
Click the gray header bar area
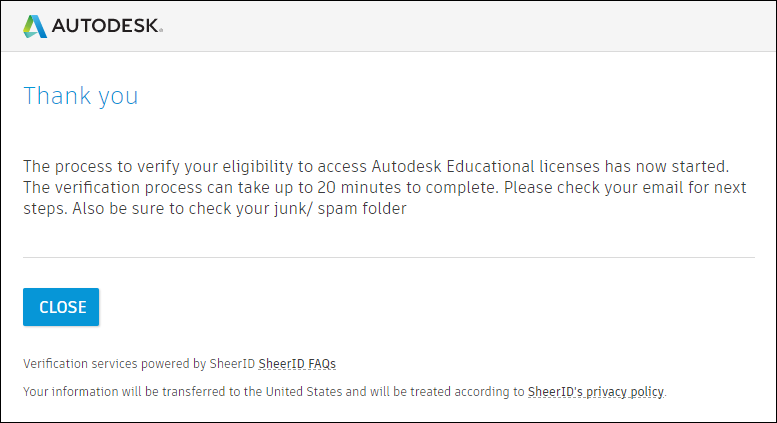point(450,27)
